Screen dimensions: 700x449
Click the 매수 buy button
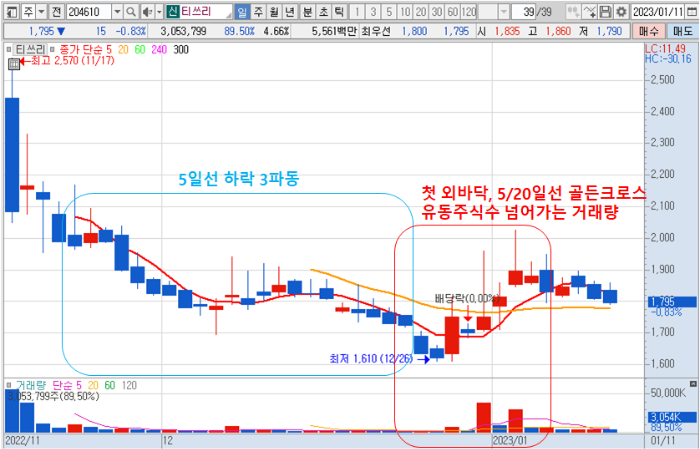[648, 31]
